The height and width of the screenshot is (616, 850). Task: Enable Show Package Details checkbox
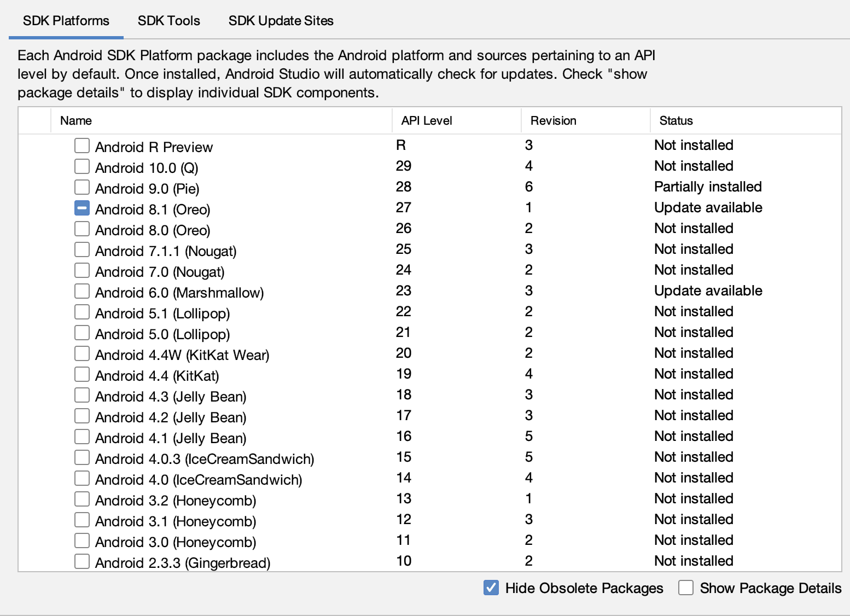pos(686,588)
